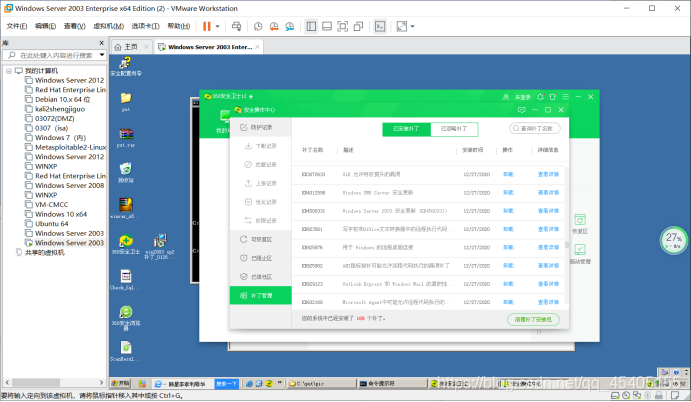The width and height of the screenshot is (691, 402).
Task: Open feedback icon in 安全操作中心 title bar
Action: (x=521, y=110)
